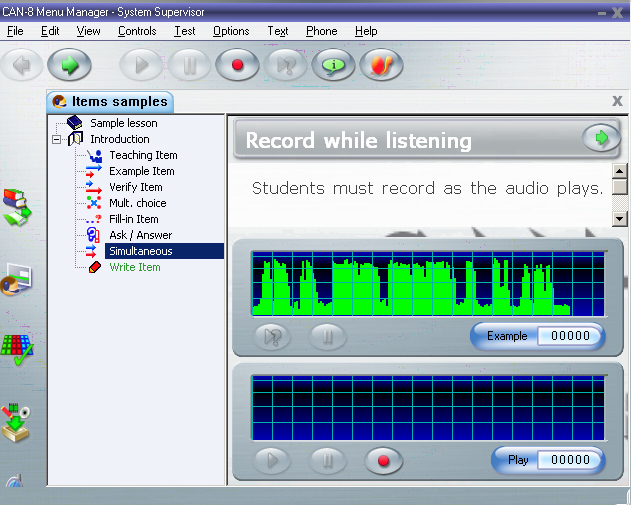
Task: Select the Mult. choice row
Action: point(138,203)
